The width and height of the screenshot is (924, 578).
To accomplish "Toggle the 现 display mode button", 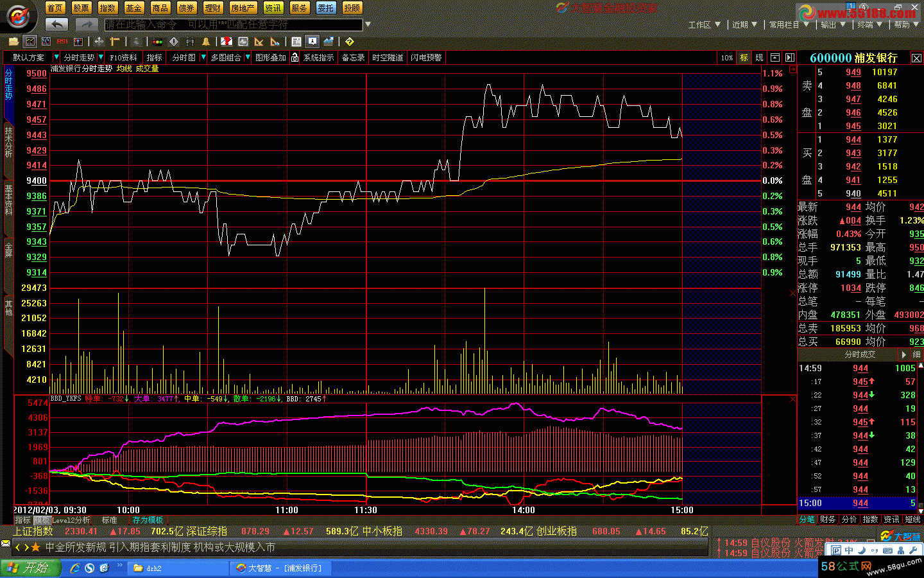I will tap(759, 57).
